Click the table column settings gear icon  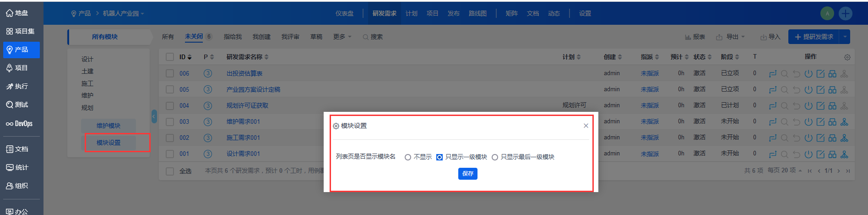[x=847, y=57]
